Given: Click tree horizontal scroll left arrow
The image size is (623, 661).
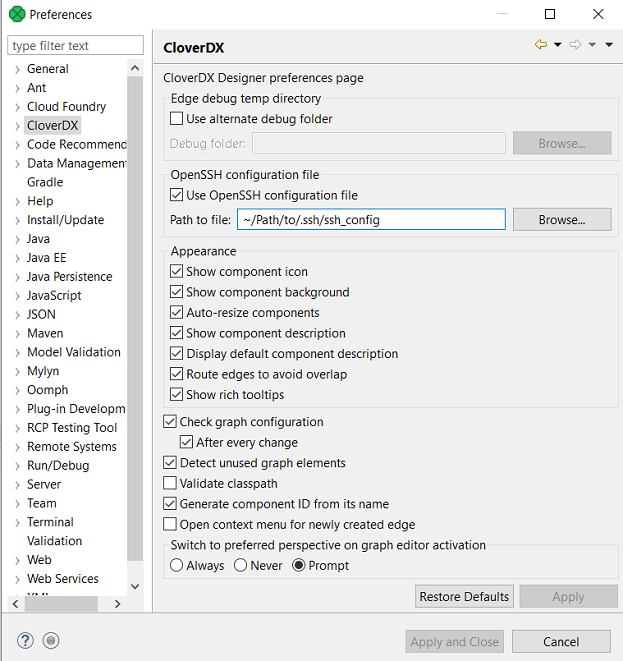Looking at the screenshot, I should [x=16, y=604].
